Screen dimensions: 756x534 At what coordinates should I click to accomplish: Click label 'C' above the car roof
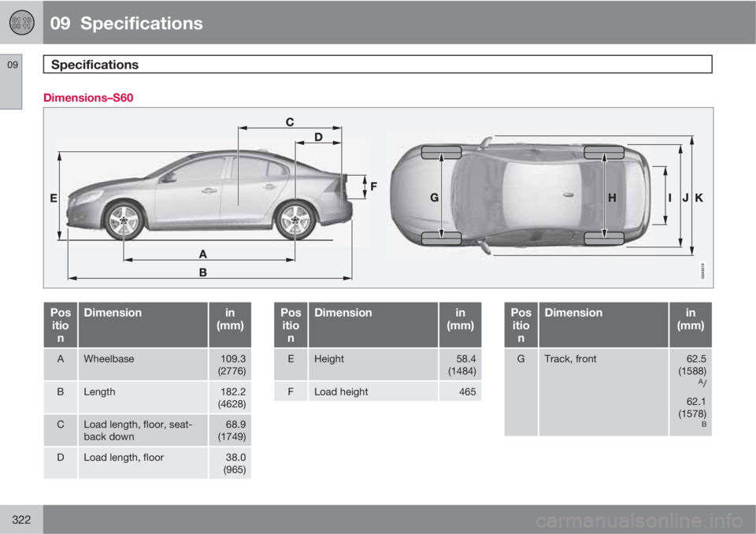(290, 122)
